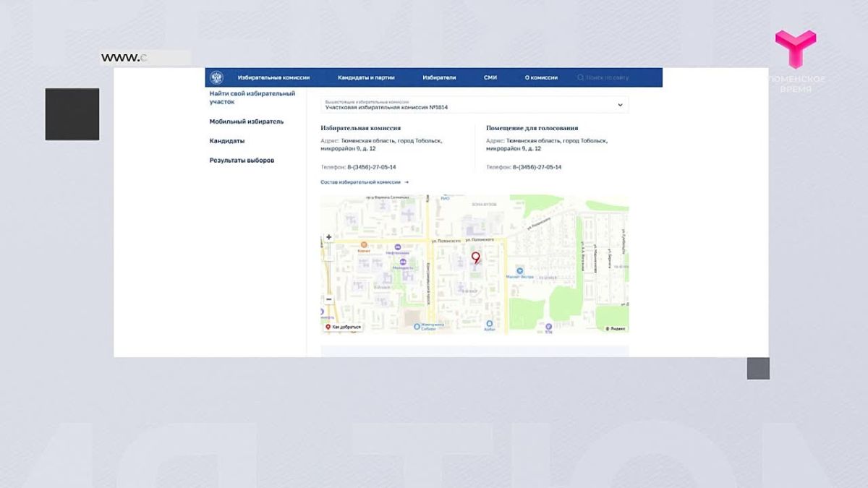Open Найти свой избирательный участок link
The image size is (868, 488).
252,98
